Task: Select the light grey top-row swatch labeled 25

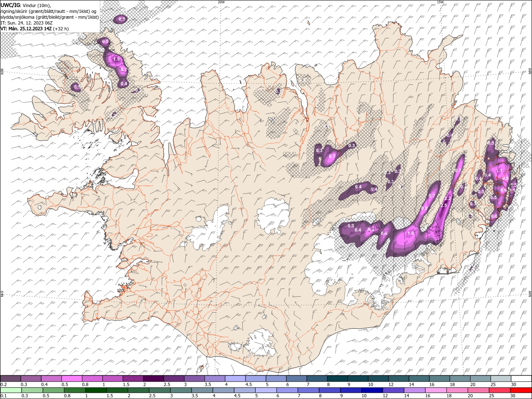Action: pyautogui.click(x=500, y=379)
